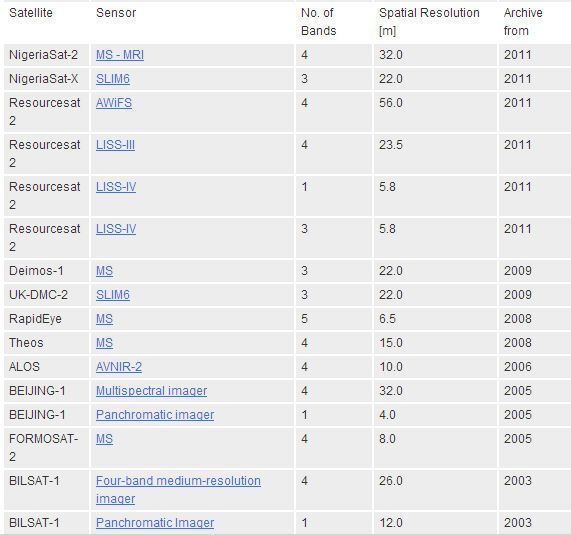
Task: Click the Spatial Resolution column header
Action: point(429,22)
